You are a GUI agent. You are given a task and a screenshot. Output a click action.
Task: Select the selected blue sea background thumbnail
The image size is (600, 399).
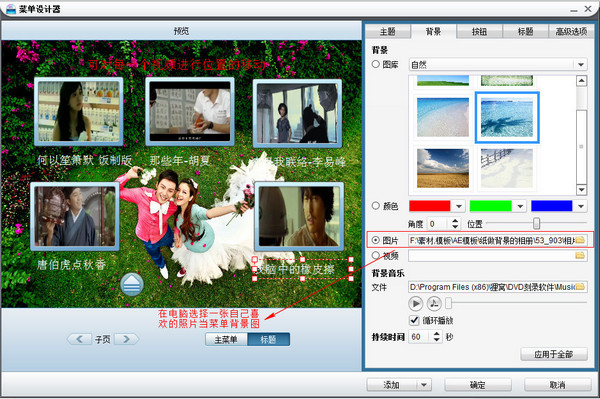coord(507,117)
